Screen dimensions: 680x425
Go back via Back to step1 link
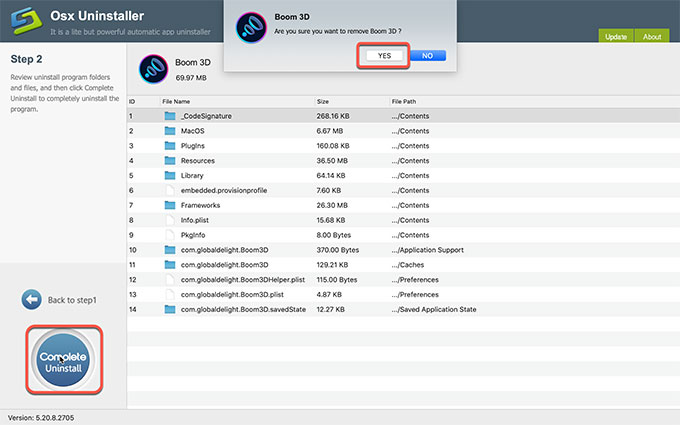point(72,300)
